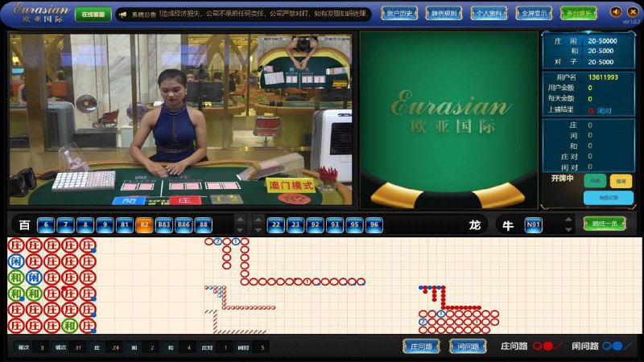The image size is (644, 362).
Task: Click the green road-sheet button beside N91
Action: tap(605, 224)
